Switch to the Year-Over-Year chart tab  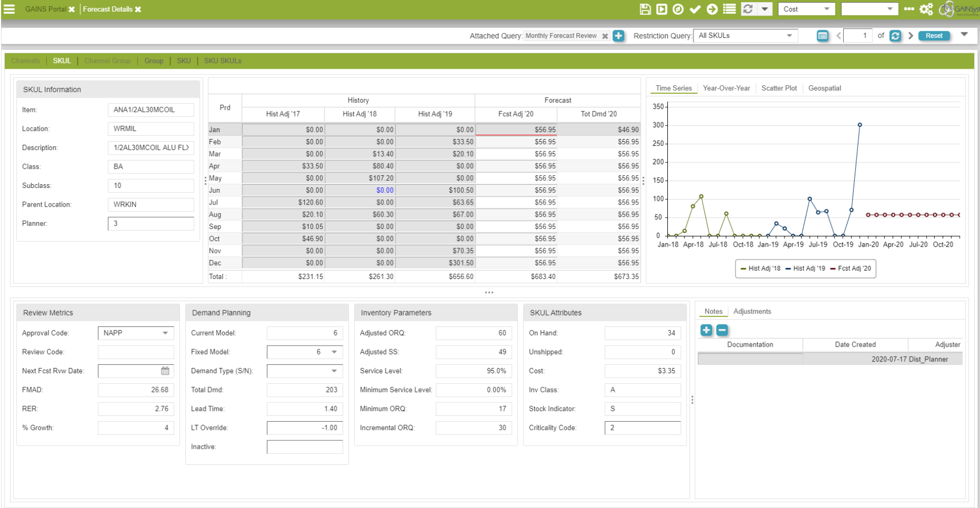click(726, 88)
